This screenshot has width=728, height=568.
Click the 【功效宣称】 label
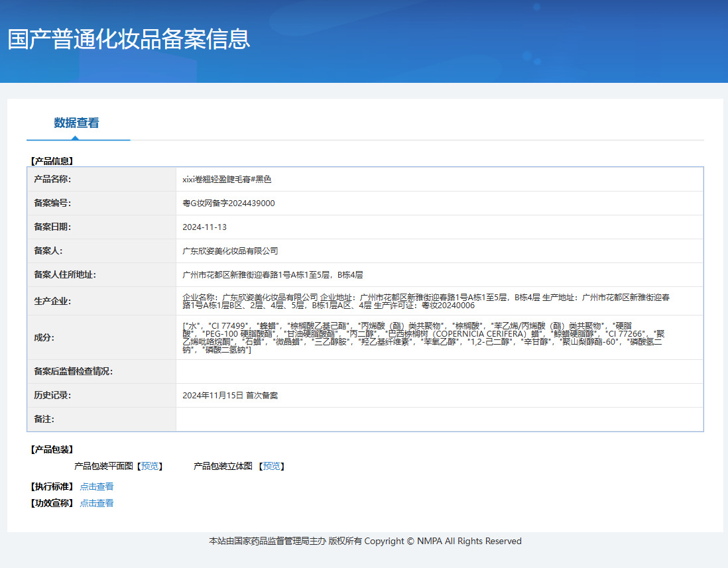(x=52, y=503)
